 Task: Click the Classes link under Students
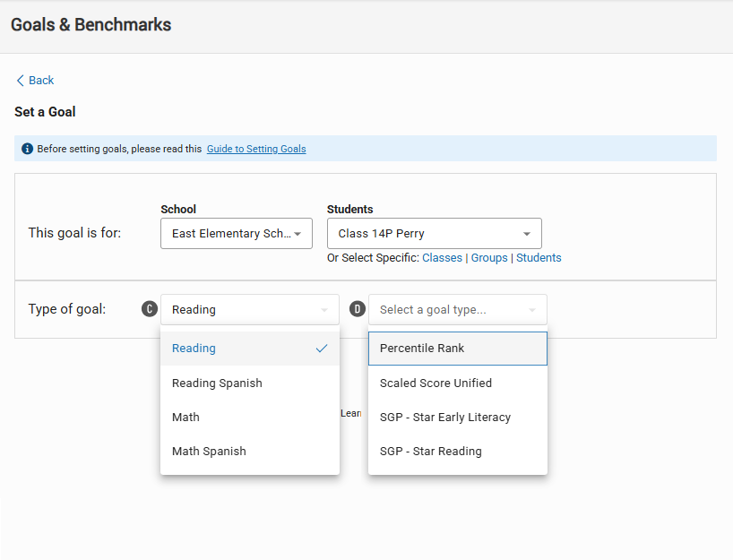click(442, 257)
